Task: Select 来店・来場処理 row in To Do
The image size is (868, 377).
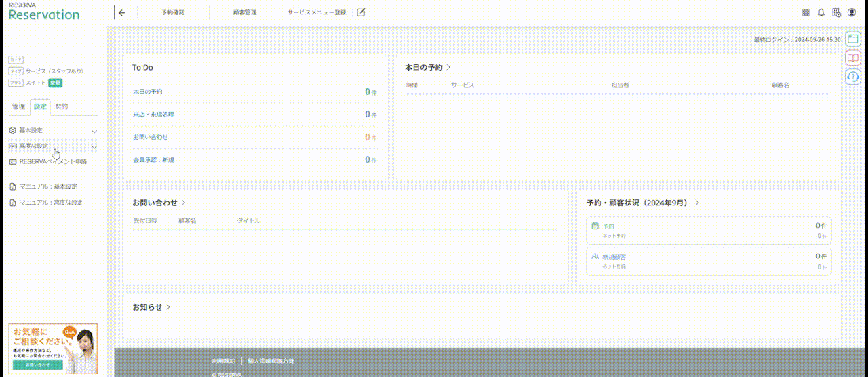Action: pos(255,115)
